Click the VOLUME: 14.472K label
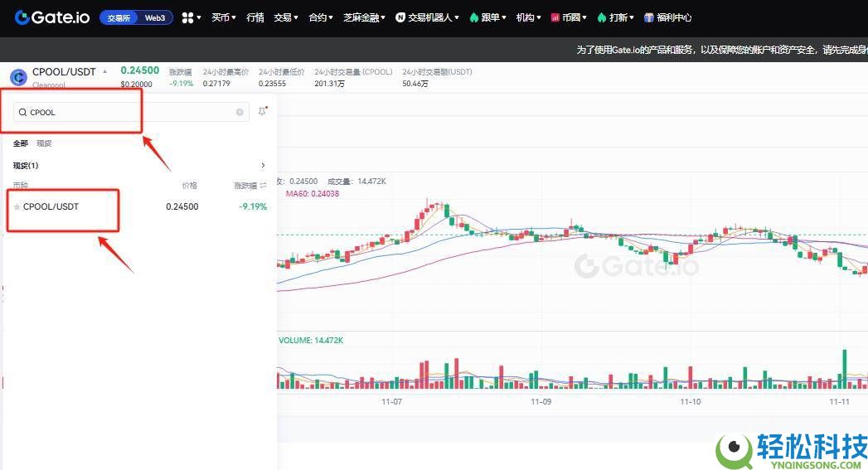Image resolution: width=868 pixels, height=470 pixels. [311, 341]
